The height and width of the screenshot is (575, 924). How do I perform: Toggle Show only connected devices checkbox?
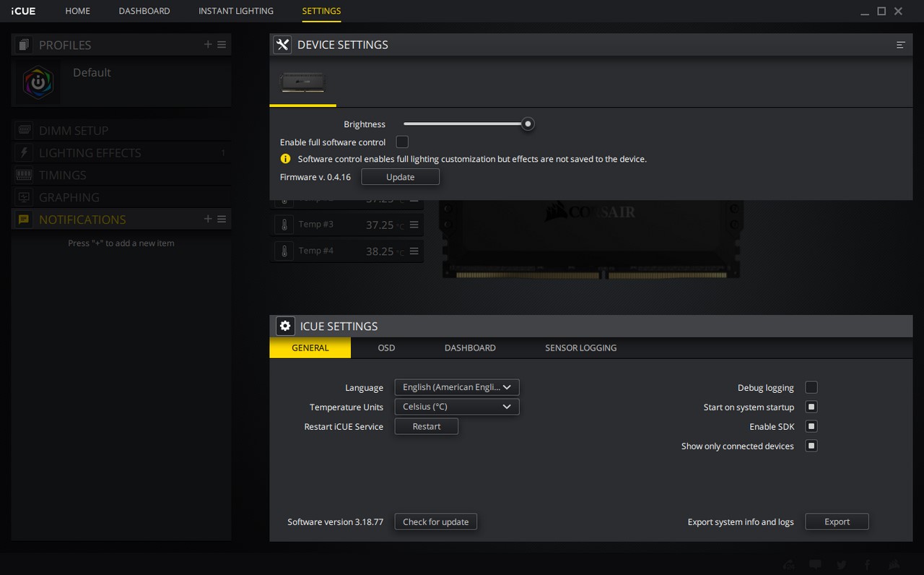click(x=811, y=446)
